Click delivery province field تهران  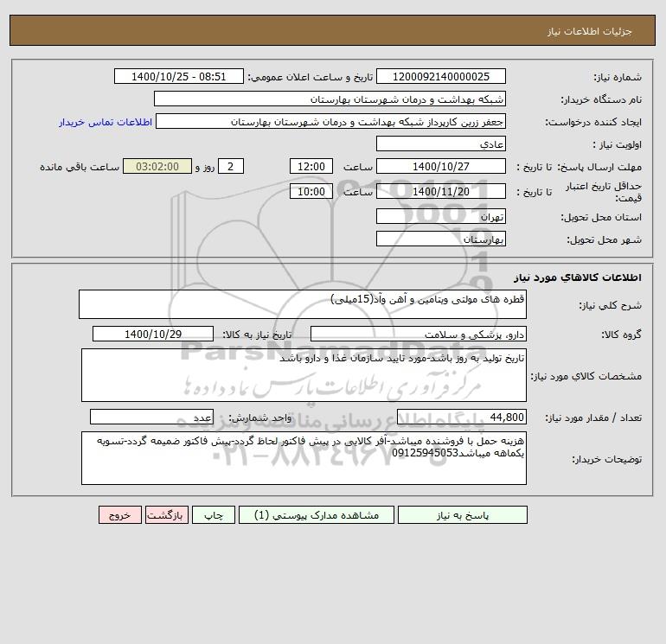point(441,216)
